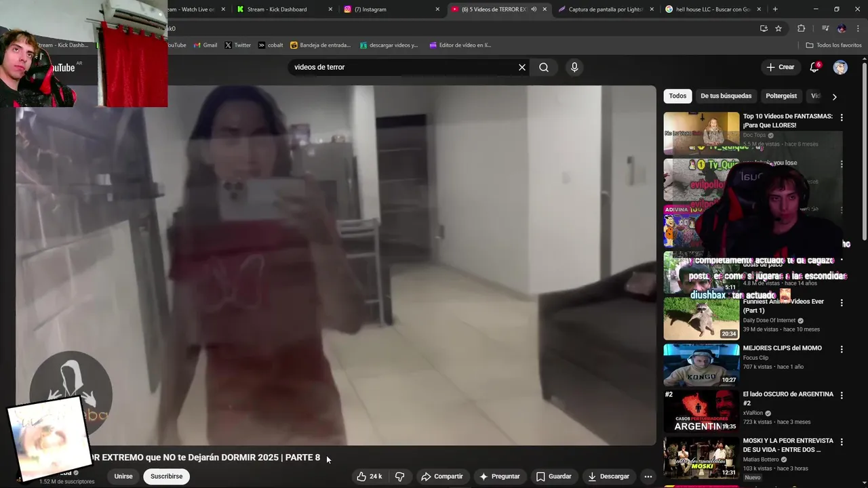Image resolution: width=868 pixels, height=488 pixels.
Task: Open options menu for 'MEJORES CLIPS del MOMO'
Action: (842, 349)
